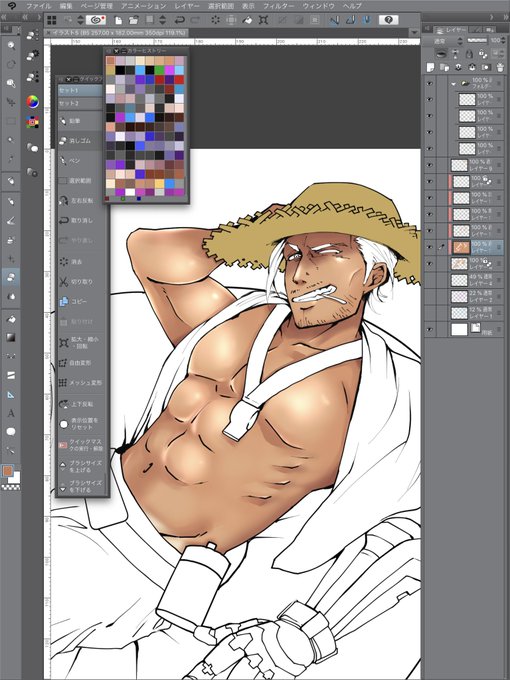Select the Gradient tool in left toolbar

pos(11,337)
